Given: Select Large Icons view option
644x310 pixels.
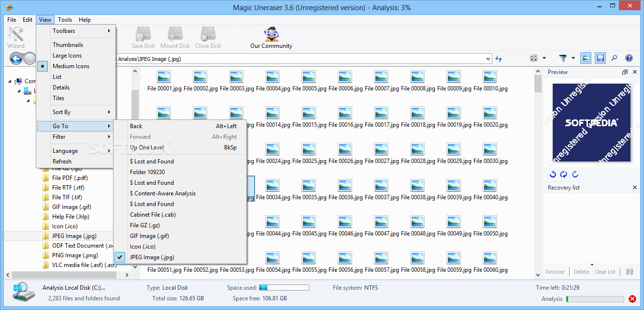Looking at the screenshot, I should (x=67, y=56).
